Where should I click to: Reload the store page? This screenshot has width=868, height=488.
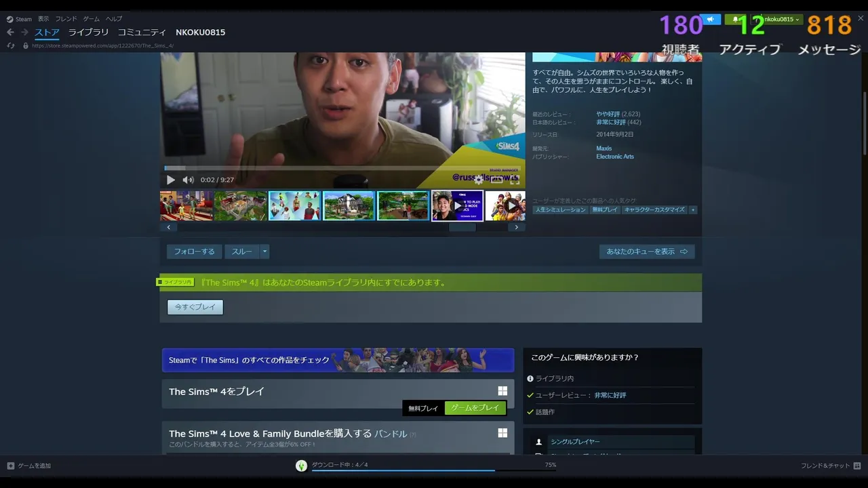[x=11, y=45]
